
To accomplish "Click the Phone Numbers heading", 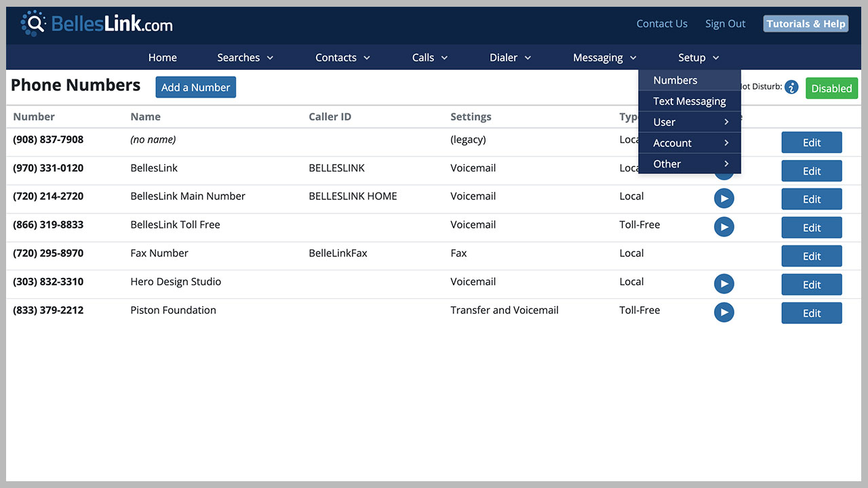I will pyautogui.click(x=76, y=85).
